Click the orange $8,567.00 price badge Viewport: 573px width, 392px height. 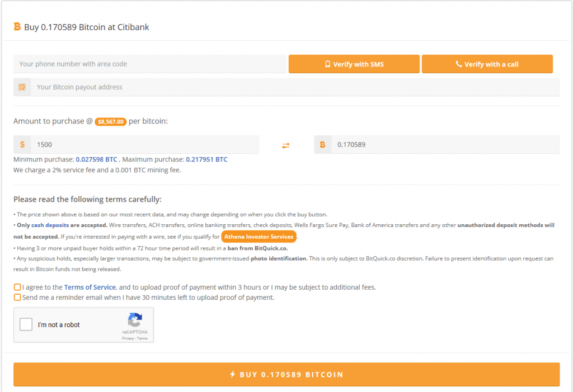(x=110, y=121)
